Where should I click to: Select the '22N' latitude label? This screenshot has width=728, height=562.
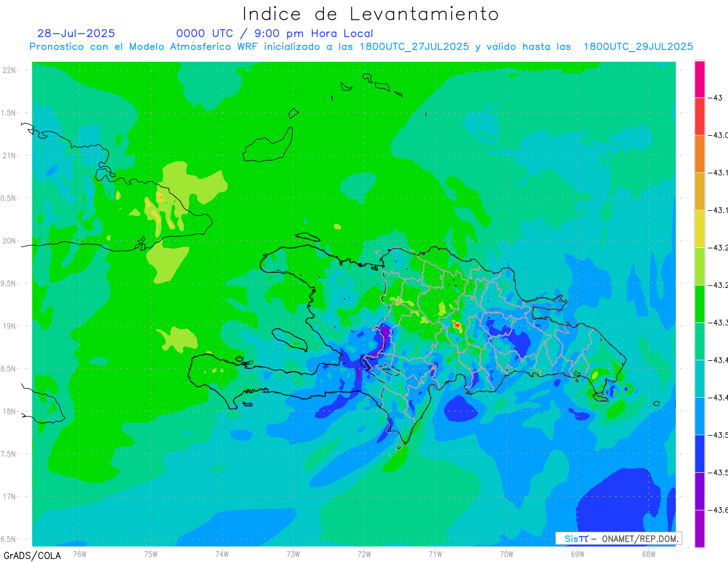click(10, 70)
